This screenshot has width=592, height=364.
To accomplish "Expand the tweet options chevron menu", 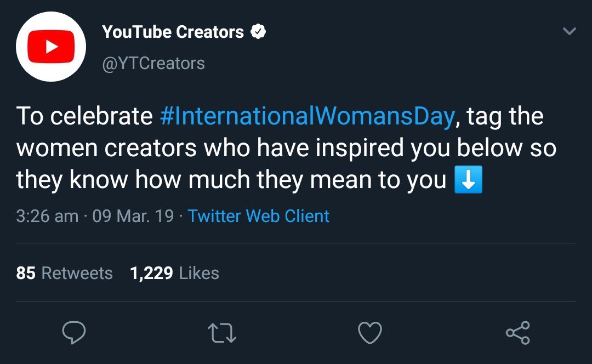I will pyautogui.click(x=570, y=32).
